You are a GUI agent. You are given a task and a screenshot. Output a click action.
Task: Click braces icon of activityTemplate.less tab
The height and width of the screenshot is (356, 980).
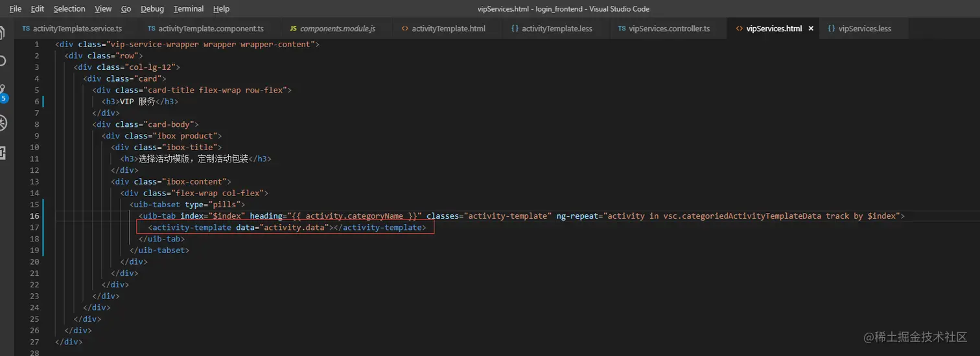pos(515,28)
